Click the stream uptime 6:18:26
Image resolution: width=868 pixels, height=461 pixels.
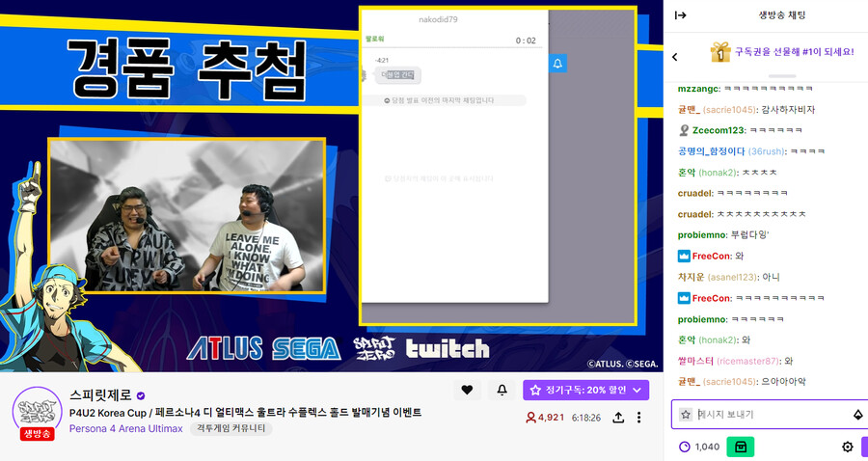coord(586,418)
